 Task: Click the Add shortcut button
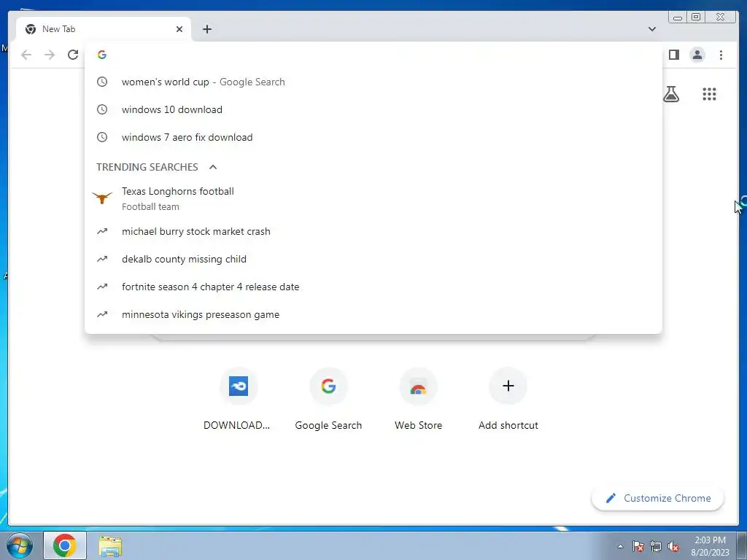pos(508,399)
